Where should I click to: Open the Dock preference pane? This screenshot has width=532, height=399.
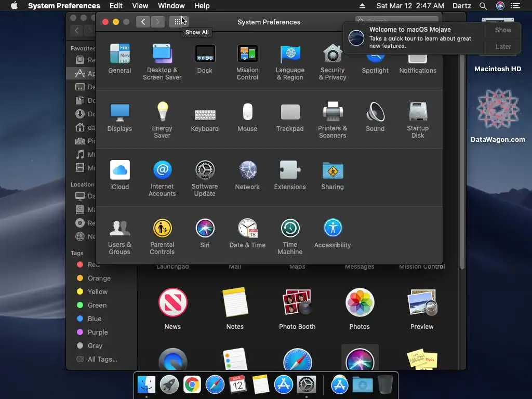(x=205, y=58)
